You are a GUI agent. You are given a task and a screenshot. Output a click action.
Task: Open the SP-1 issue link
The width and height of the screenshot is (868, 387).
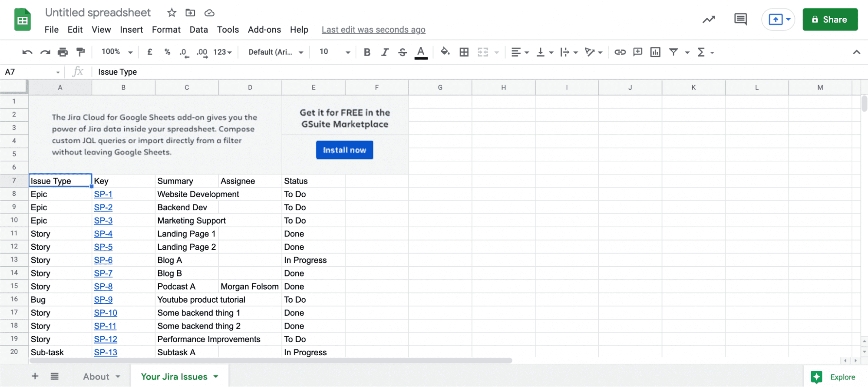[103, 194]
